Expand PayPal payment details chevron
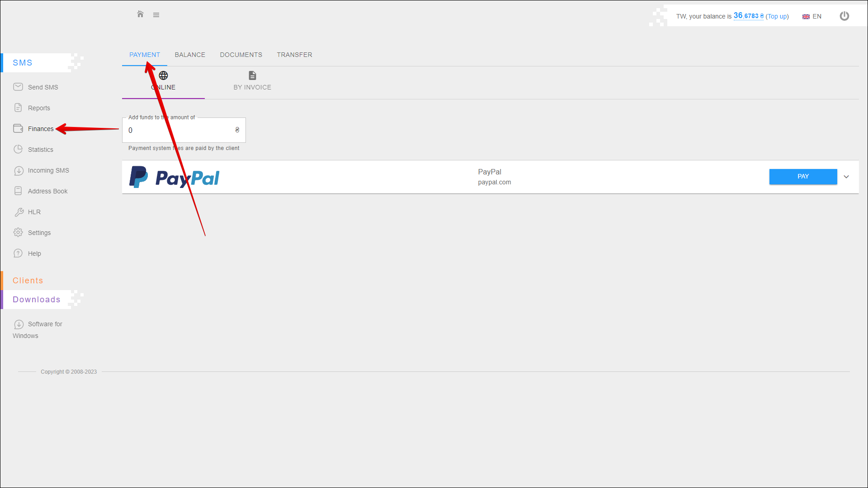Screen dimensions: 868x488 tap(846, 177)
